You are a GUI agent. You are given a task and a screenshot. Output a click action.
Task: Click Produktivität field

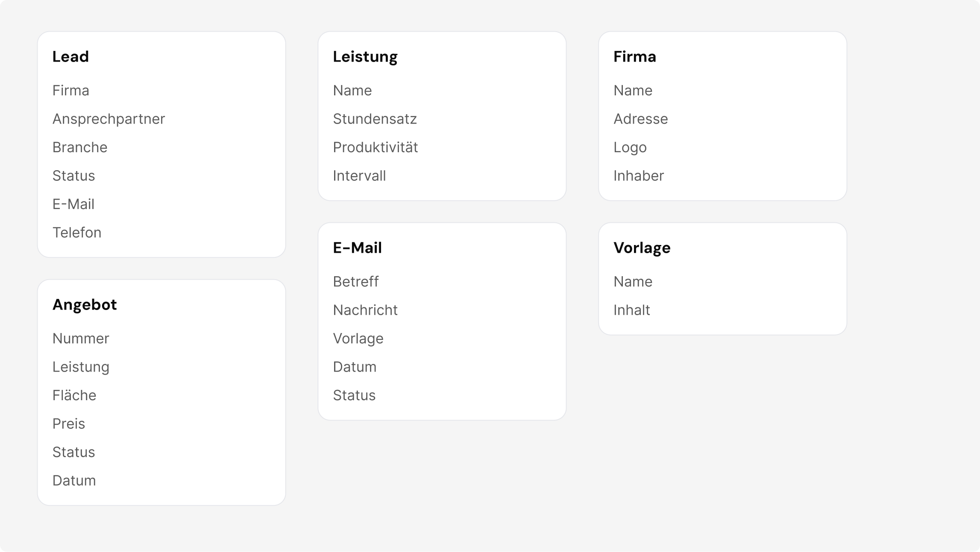[376, 147]
